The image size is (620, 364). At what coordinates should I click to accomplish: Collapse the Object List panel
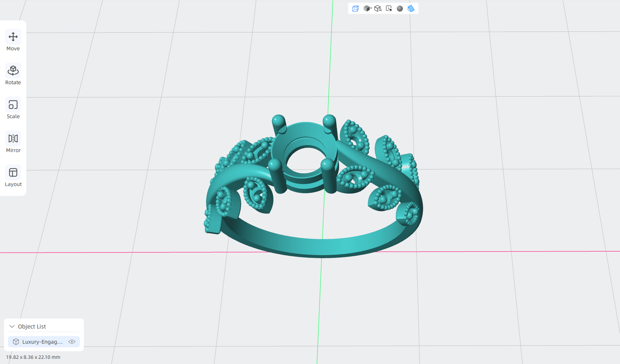pyautogui.click(x=12, y=326)
